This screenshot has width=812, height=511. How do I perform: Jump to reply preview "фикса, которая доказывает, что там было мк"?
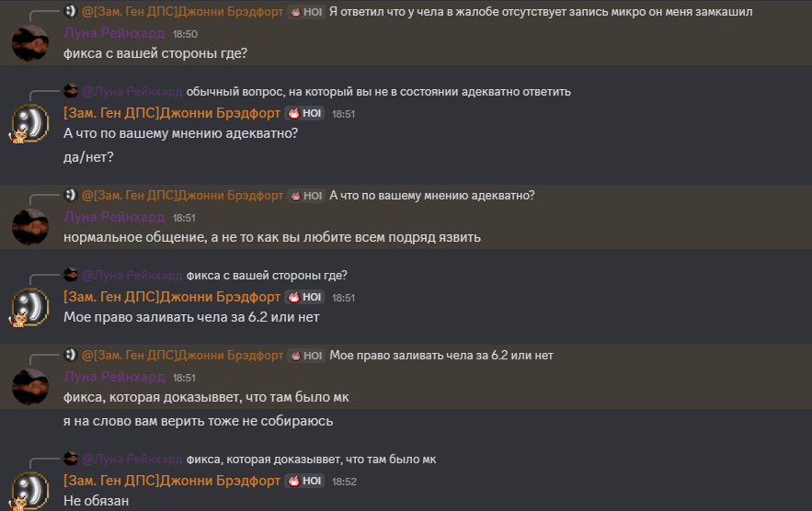311,459
